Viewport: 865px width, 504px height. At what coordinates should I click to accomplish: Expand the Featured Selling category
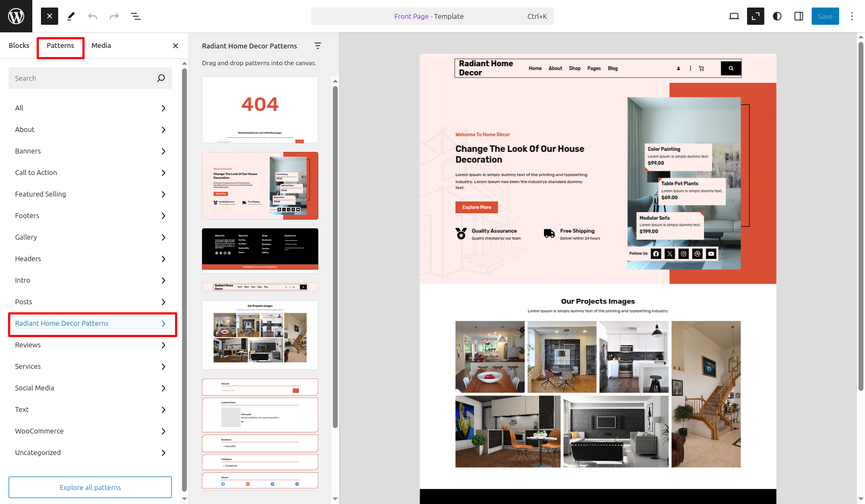tap(90, 194)
